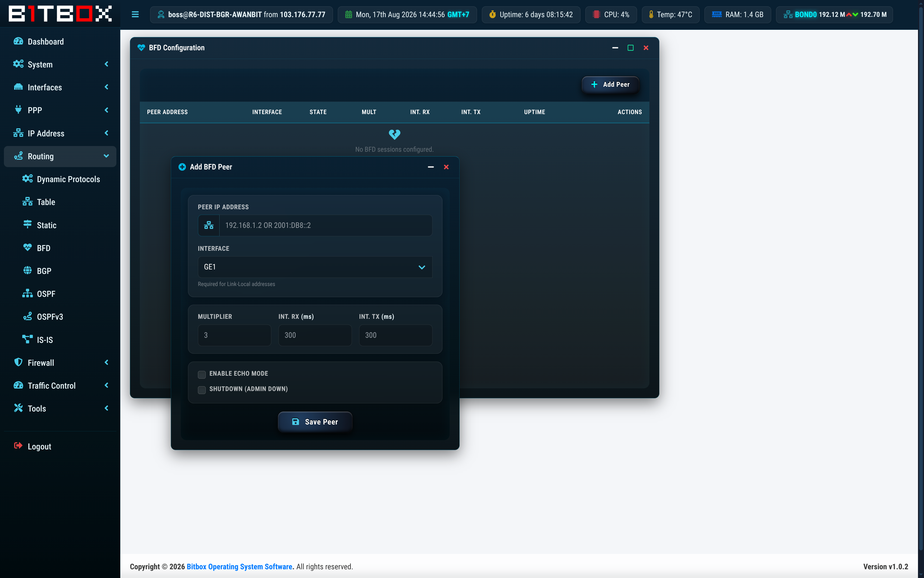Open the OSPFv3 routing page
This screenshot has height=578, width=924.
60,316
